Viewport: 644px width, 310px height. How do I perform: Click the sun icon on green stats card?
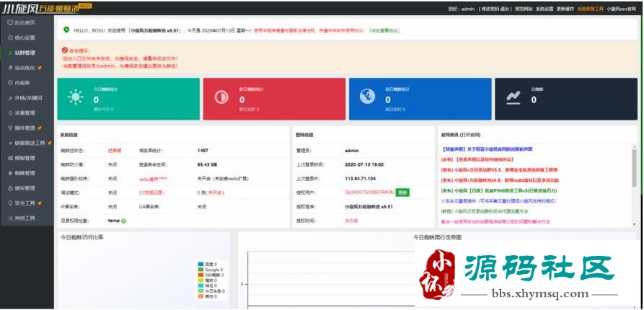(76, 97)
